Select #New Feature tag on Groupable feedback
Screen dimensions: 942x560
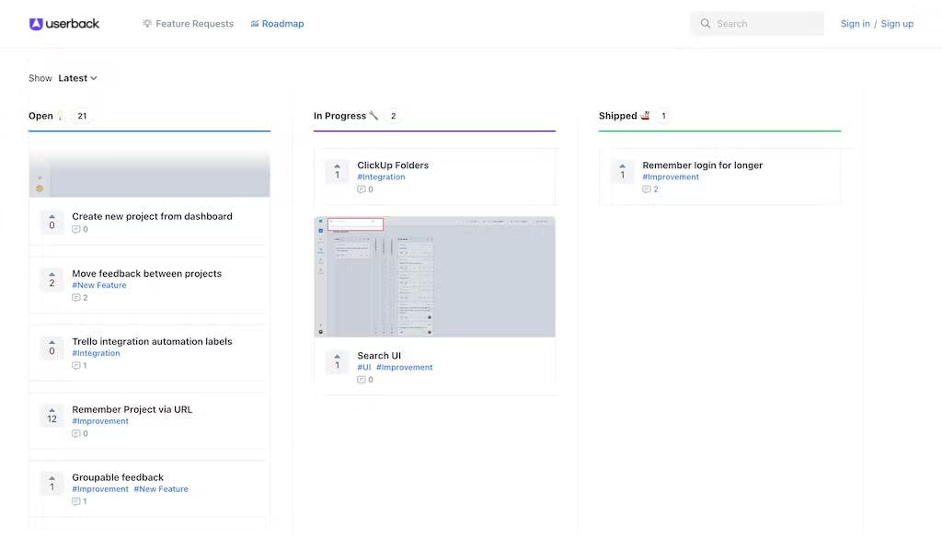(161, 489)
